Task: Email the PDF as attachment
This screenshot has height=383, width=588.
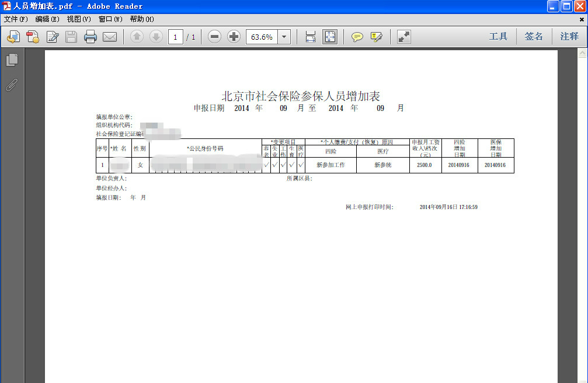Action: 110,36
